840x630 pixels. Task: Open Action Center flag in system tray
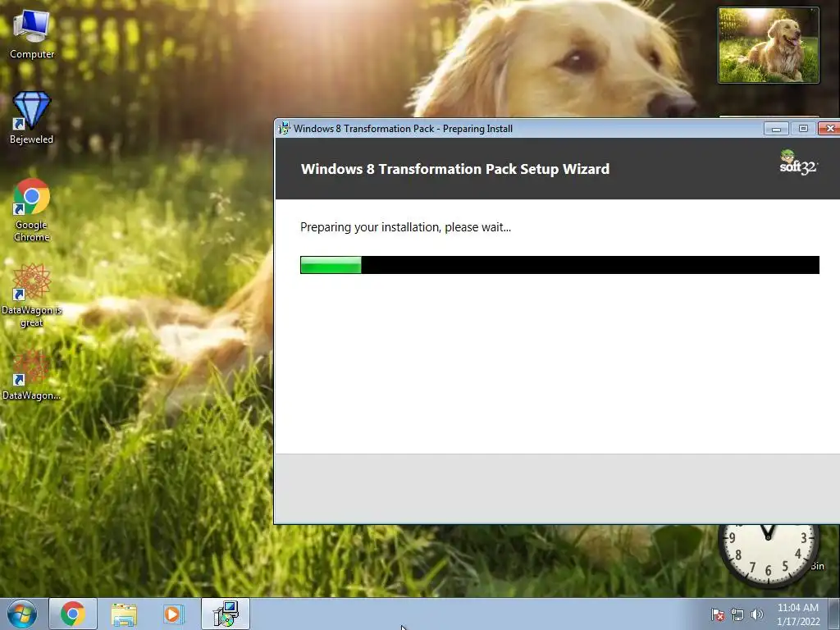click(x=717, y=614)
